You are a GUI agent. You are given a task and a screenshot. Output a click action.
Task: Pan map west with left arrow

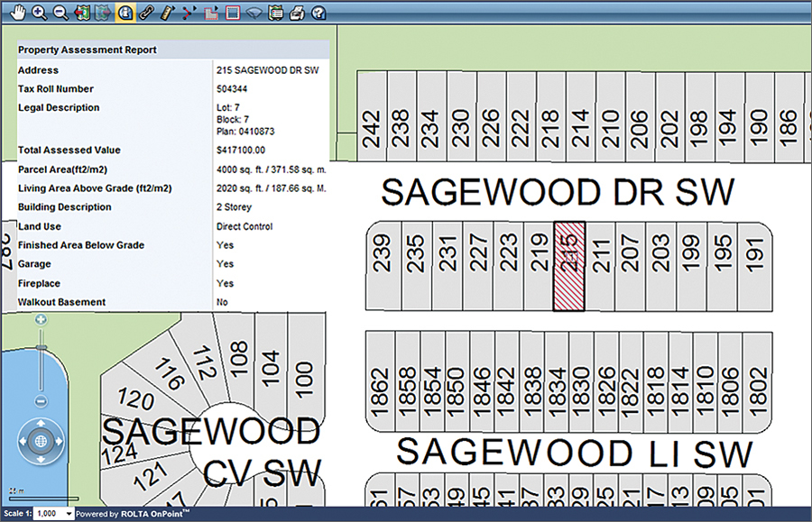pyautogui.click(x=23, y=441)
